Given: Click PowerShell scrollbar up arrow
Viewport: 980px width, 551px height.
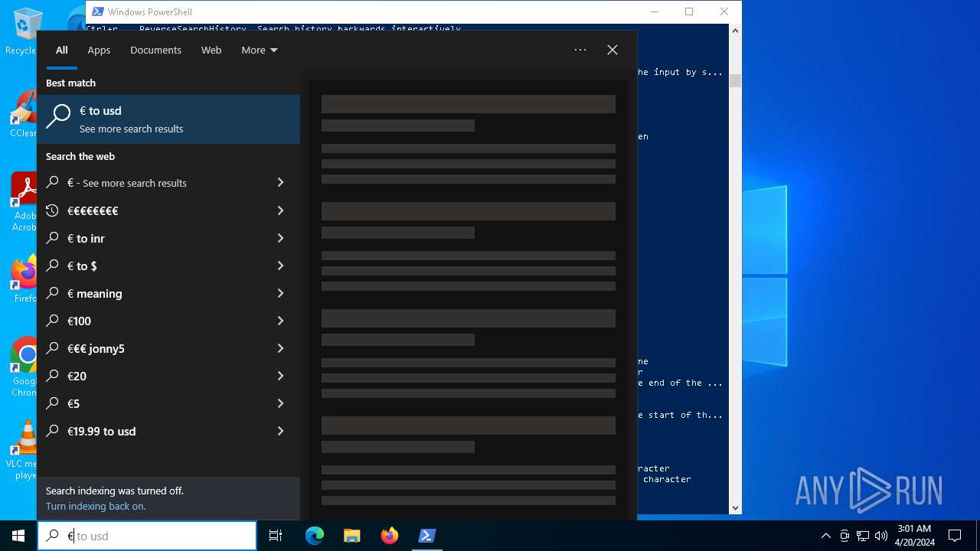Looking at the screenshot, I should (x=735, y=31).
